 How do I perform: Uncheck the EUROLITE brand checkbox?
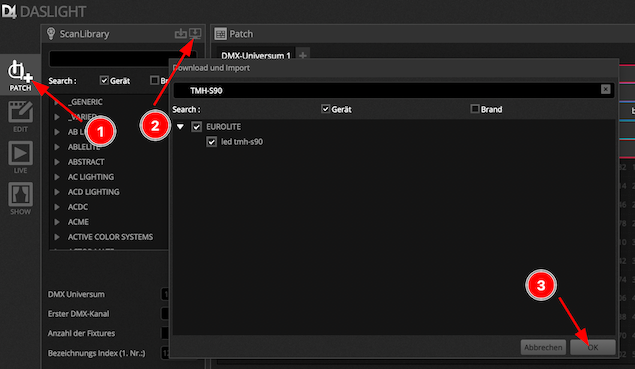[196, 127]
